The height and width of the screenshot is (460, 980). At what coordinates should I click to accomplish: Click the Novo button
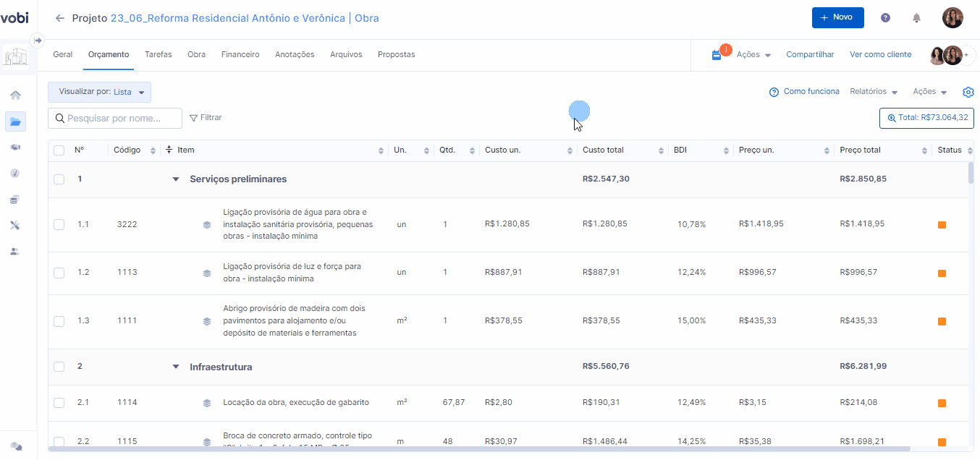click(837, 17)
